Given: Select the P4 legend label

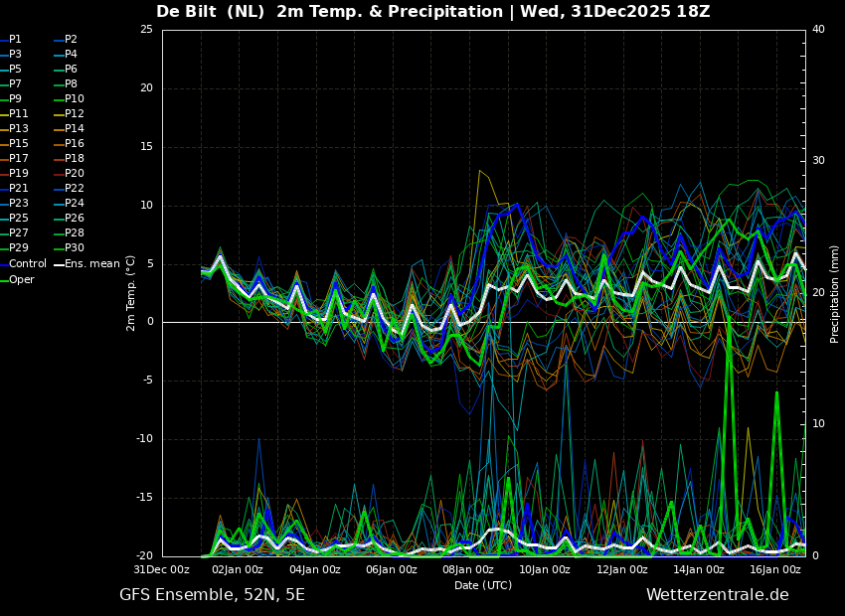Looking at the screenshot, I should pyautogui.click(x=66, y=54).
